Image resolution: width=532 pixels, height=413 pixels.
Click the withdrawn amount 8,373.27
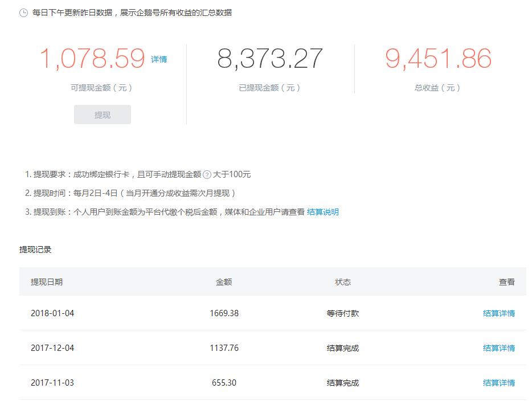tap(271, 57)
